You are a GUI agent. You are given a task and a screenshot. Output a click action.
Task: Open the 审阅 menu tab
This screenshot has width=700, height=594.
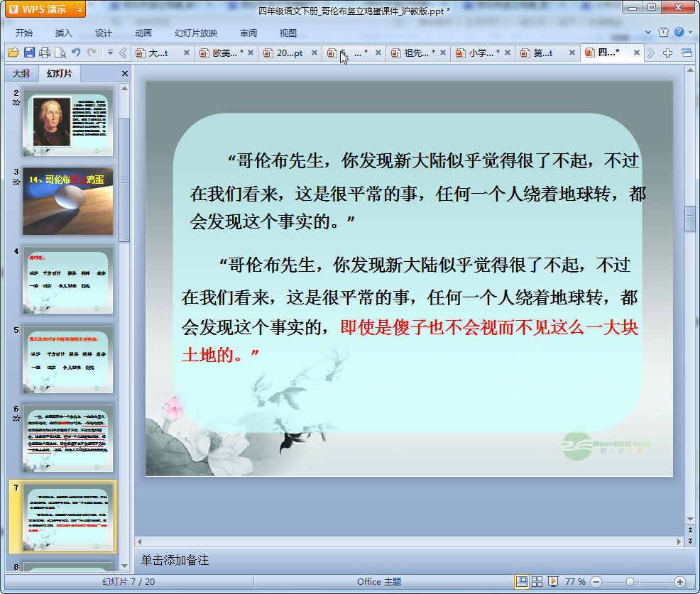pyautogui.click(x=248, y=33)
